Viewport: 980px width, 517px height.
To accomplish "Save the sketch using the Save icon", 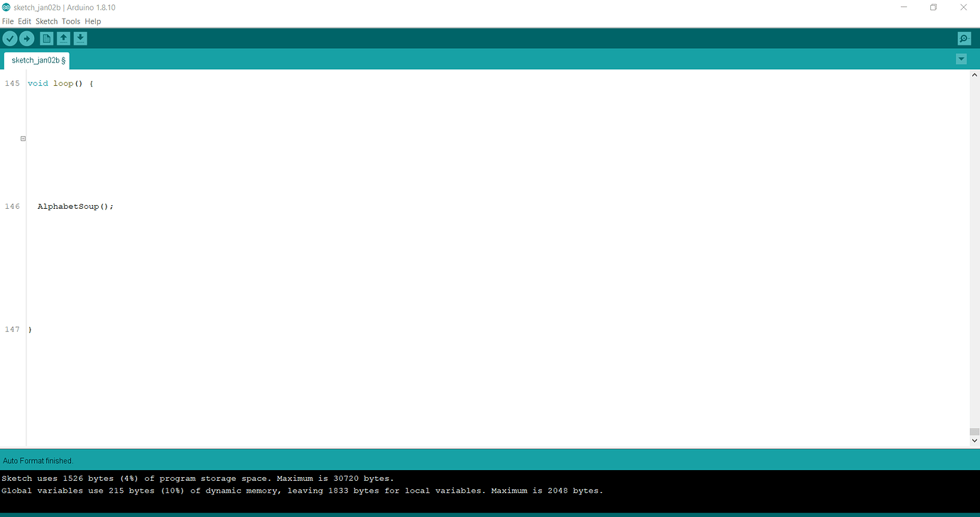I will [80, 38].
